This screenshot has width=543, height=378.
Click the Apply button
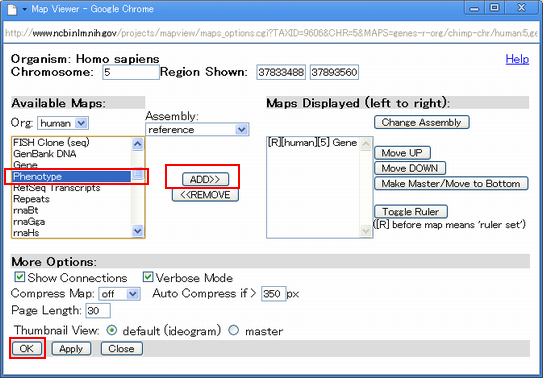71,349
